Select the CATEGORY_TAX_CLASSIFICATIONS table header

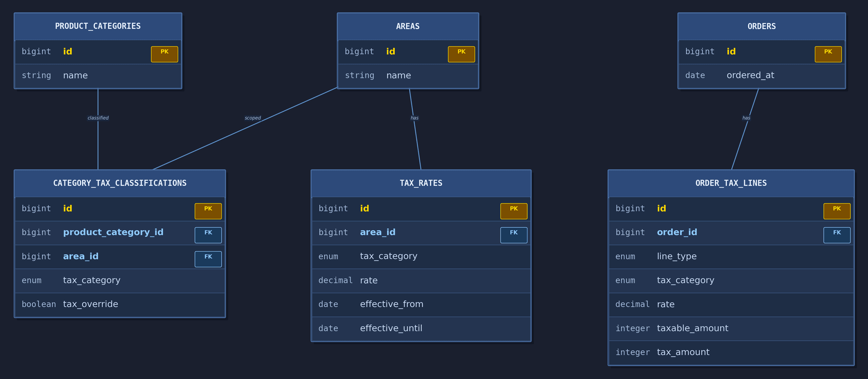click(120, 183)
